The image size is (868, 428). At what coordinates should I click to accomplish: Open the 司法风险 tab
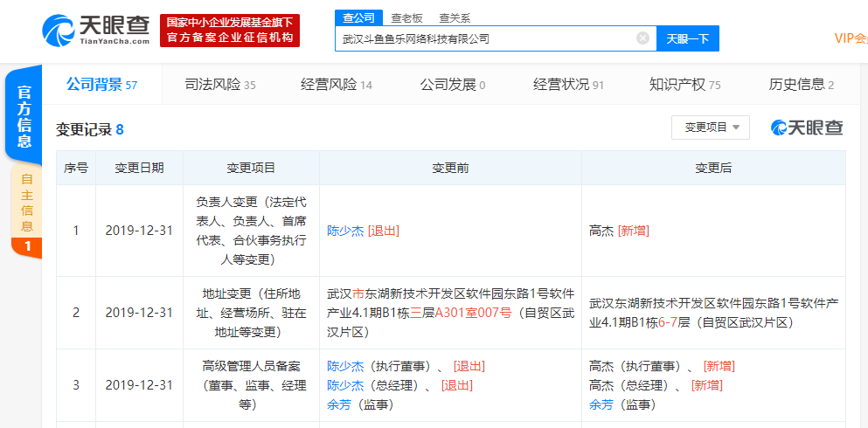pyautogui.click(x=219, y=85)
